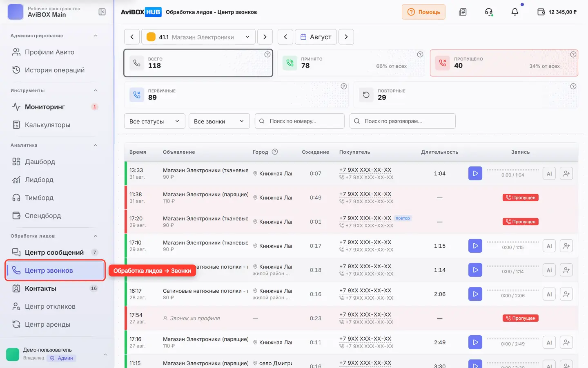Open AI analysis for 17:10 call
Screen dimensions: 588x368
click(549, 246)
